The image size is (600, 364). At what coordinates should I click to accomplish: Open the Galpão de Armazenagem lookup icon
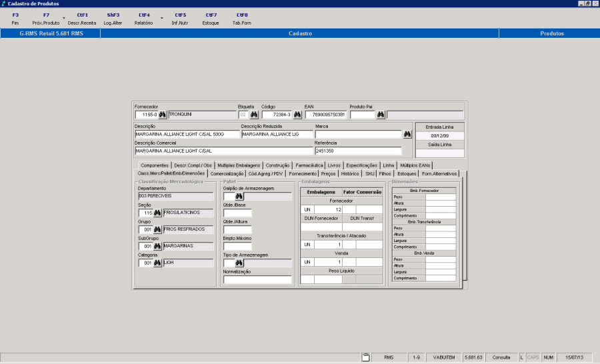point(239,197)
